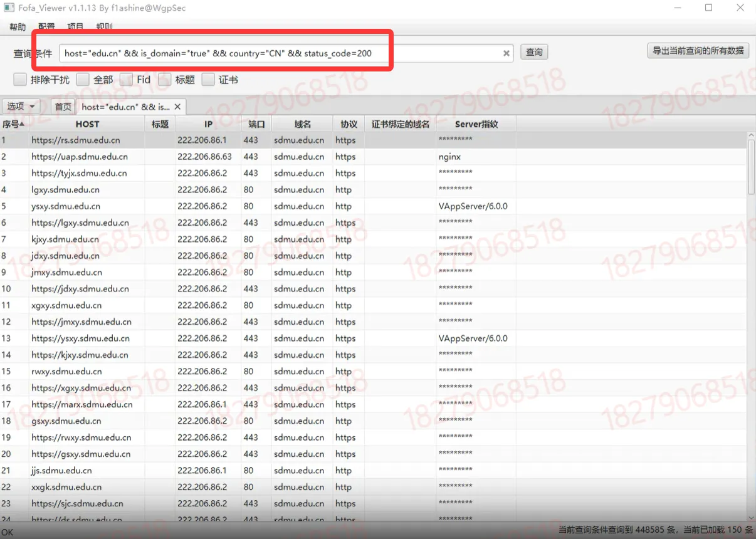The width and height of the screenshot is (756, 539).
Task: Expand the 选项 dropdown
Action: pos(22,107)
